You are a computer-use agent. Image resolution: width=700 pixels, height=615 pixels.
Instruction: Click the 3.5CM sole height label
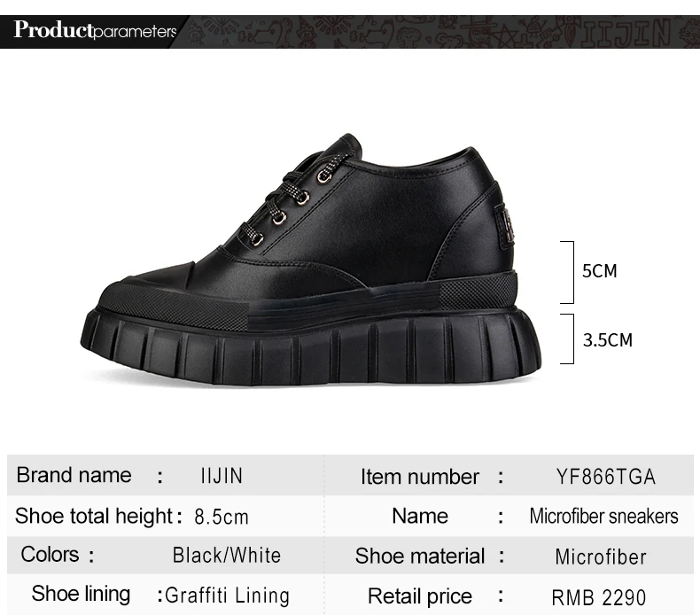(608, 340)
